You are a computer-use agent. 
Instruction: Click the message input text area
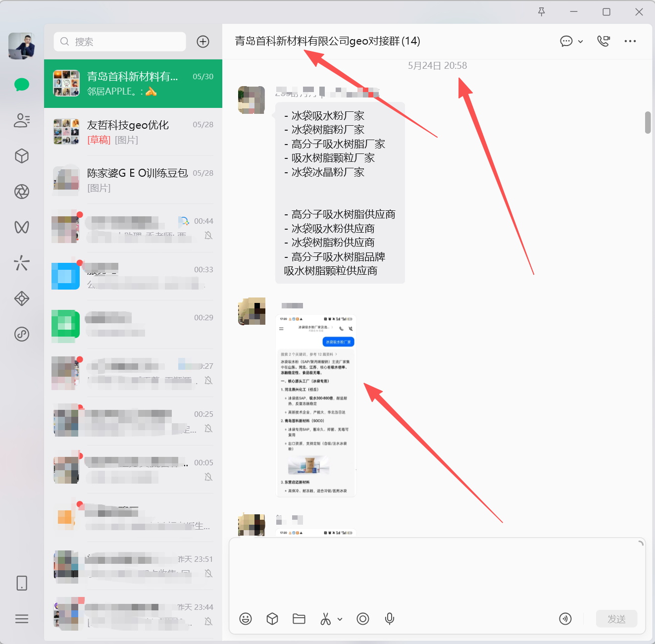click(437, 573)
